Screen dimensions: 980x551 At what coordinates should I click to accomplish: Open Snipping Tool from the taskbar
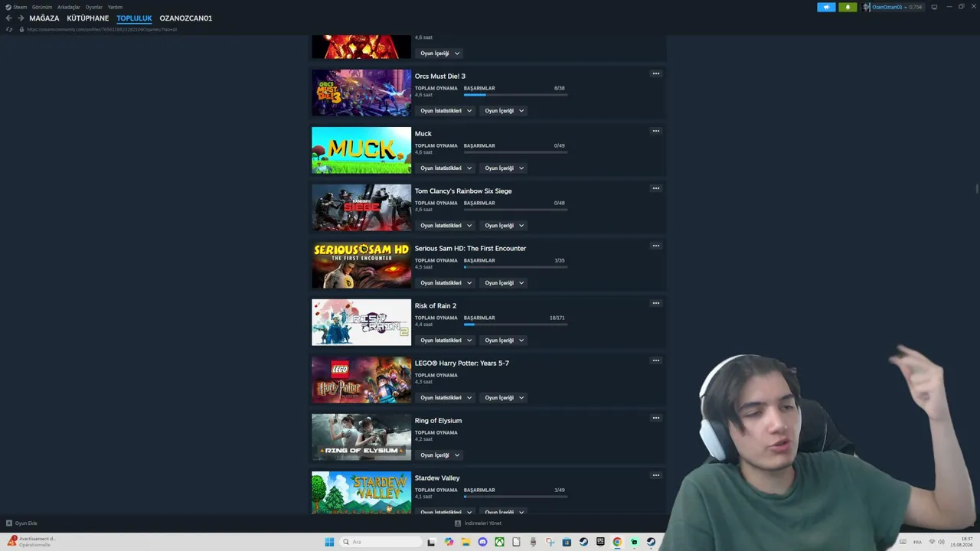(x=550, y=542)
